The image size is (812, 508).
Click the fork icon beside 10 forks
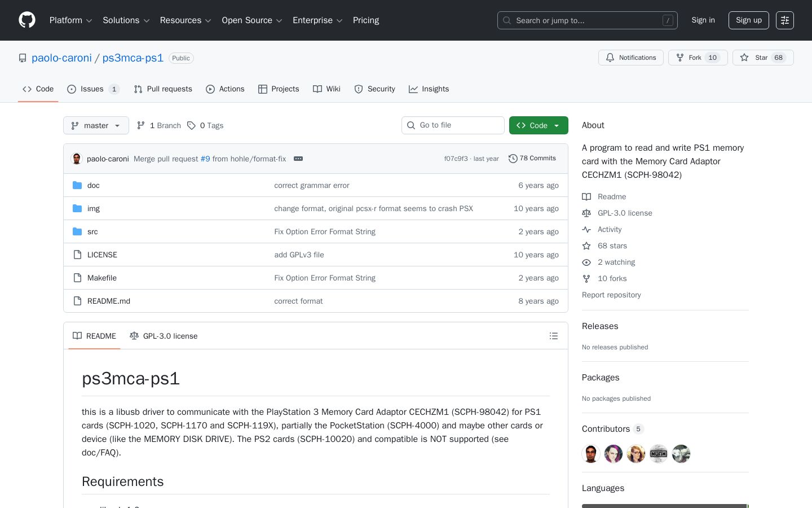[586, 278]
